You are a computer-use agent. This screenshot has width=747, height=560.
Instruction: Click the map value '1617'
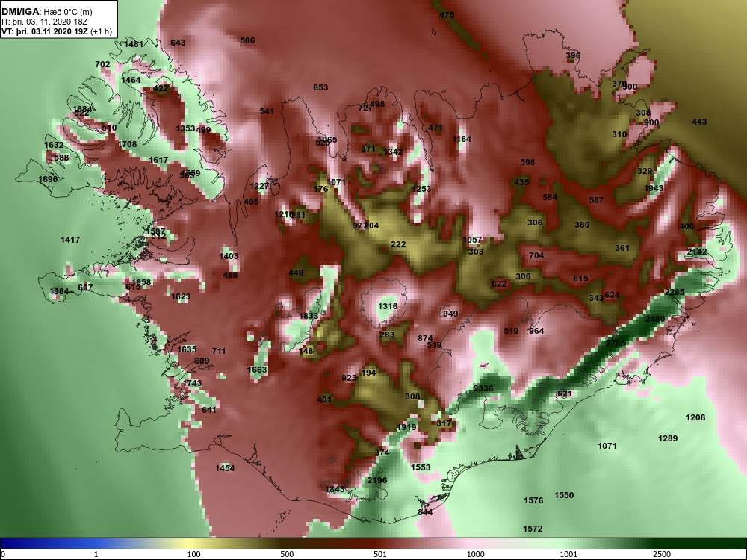point(158,160)
